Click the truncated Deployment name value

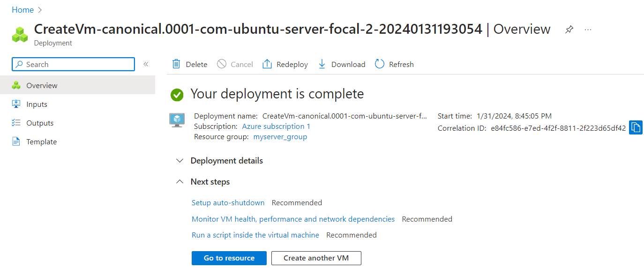tap(344, 116)
